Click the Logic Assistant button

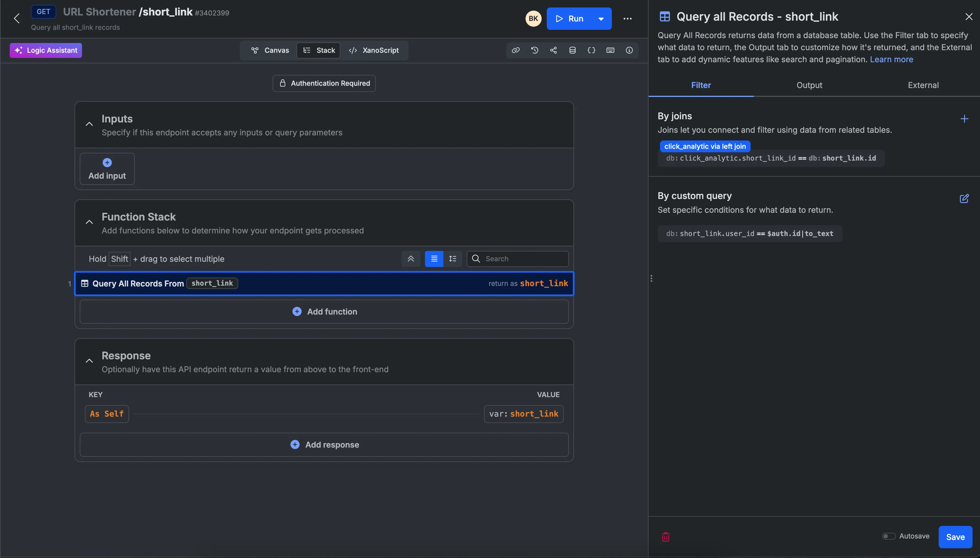[46, 50]
